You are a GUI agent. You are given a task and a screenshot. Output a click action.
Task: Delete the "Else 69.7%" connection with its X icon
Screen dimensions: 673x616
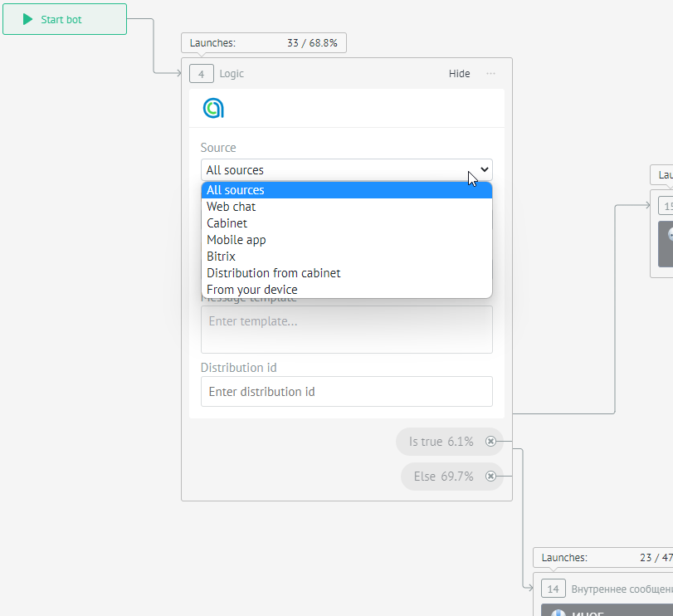[x=491, y=476]
